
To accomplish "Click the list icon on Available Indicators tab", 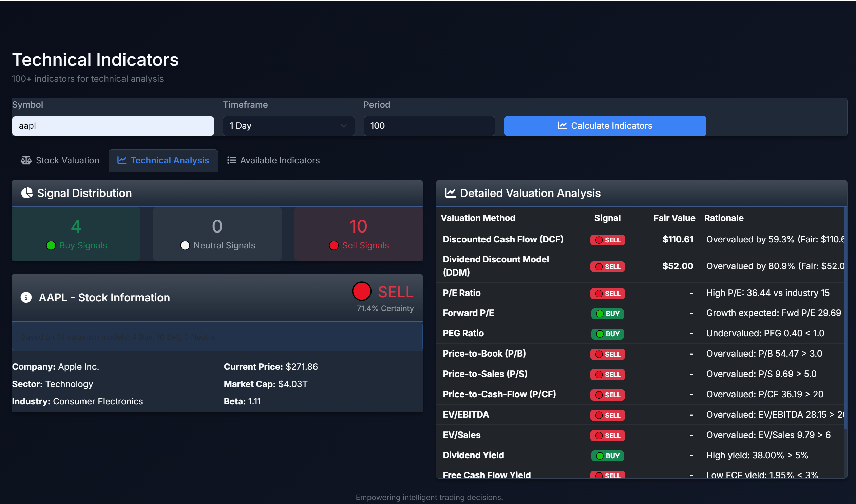I will point(231,160).
